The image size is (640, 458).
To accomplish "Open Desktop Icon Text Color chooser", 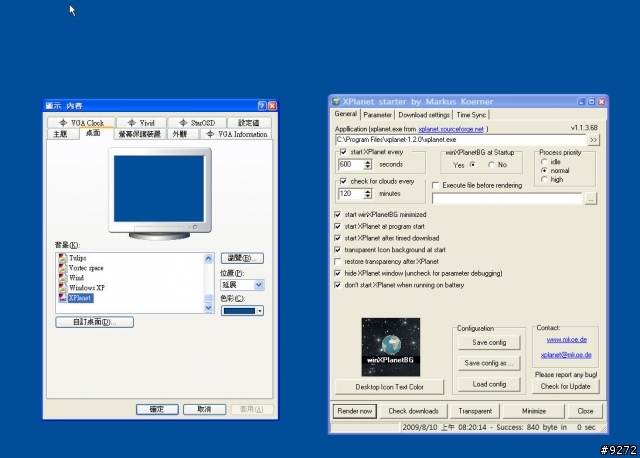I will pos(389,387).
